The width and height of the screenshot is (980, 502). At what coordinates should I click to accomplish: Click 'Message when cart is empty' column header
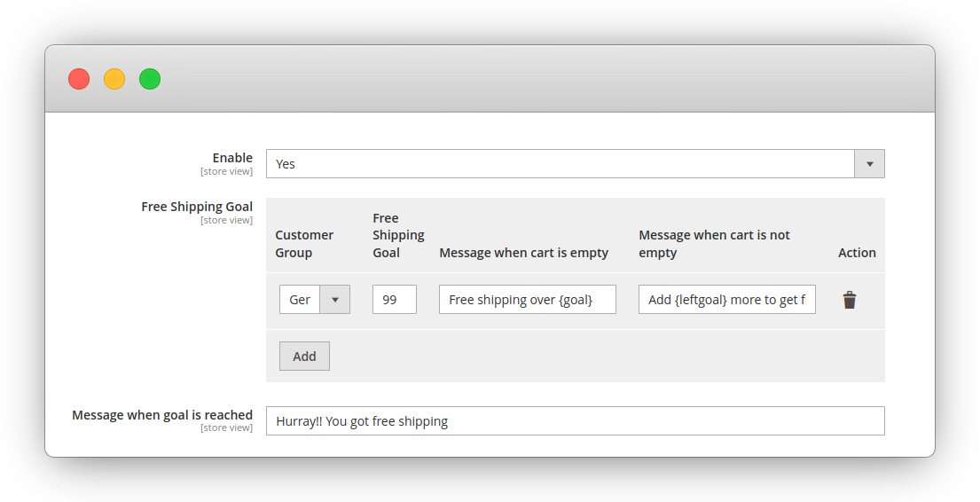click(x=524, y=253)
